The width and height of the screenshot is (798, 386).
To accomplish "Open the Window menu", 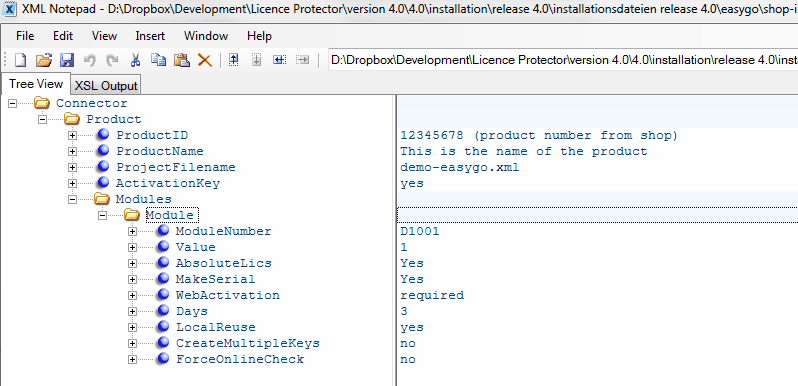I will [x=206, y=36].
